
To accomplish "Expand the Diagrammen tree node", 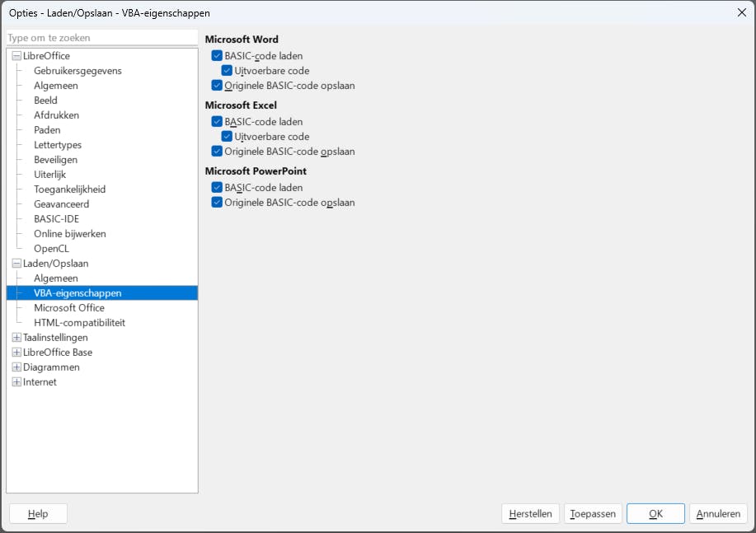I will 16,367.
